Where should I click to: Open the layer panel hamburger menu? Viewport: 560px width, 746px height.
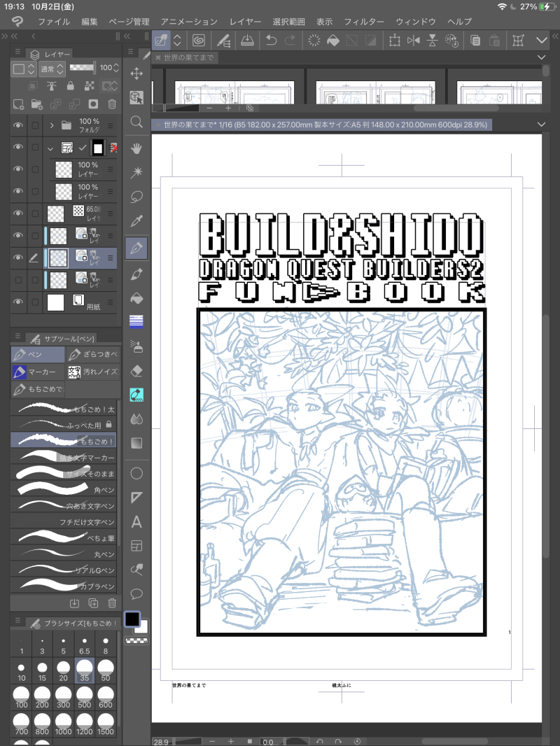coord(17,52)
